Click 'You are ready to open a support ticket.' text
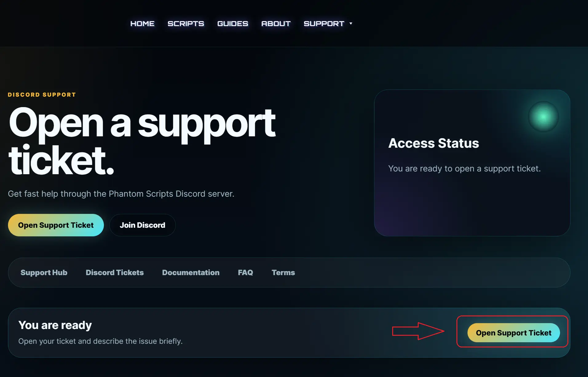Screen dimensions: 588x377 (x=464, y=169)
